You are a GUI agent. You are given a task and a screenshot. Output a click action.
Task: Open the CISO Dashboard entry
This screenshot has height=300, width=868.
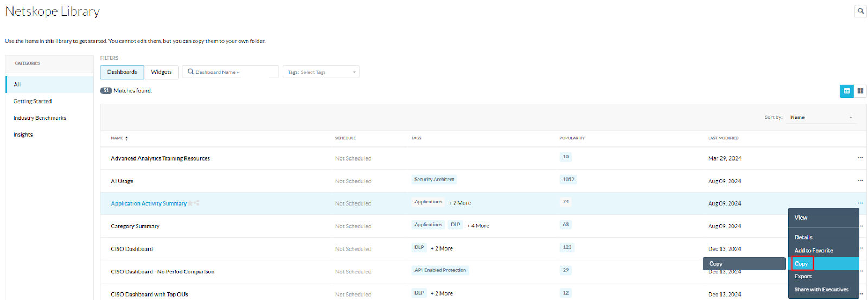pos(132,249)
